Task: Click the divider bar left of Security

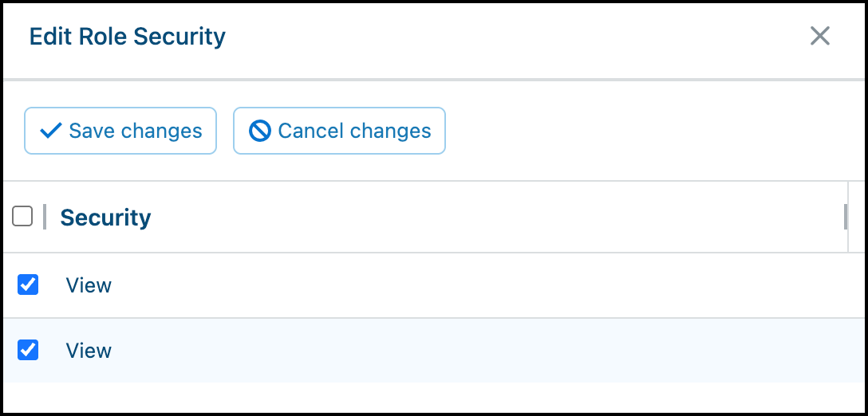Action: (45, 216)
